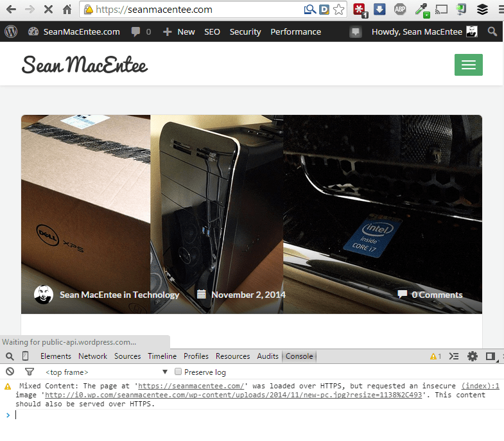Open the browser home page icon
The height and width of the screenshot is (441, 504).
[x=67, y=10]
